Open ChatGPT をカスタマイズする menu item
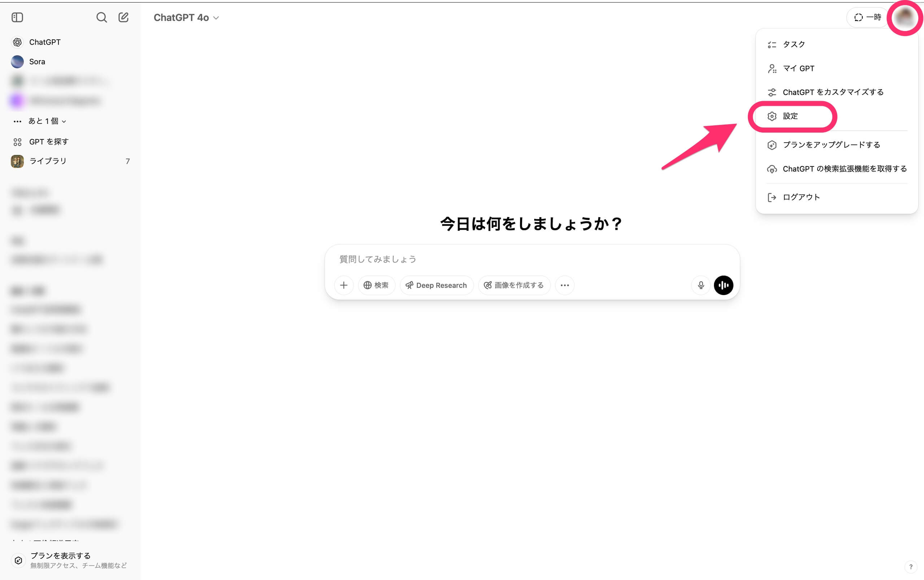 (837, 92)
